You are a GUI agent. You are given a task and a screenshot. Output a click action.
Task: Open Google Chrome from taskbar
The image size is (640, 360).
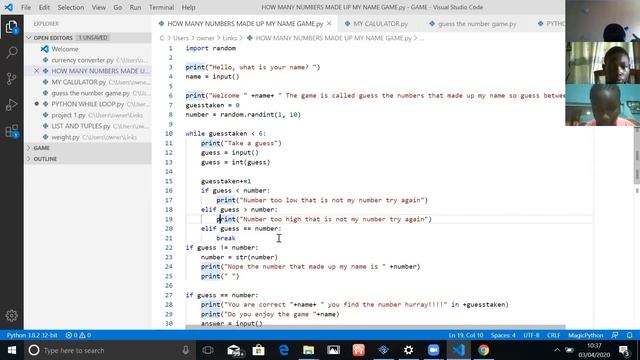(484, 350)
